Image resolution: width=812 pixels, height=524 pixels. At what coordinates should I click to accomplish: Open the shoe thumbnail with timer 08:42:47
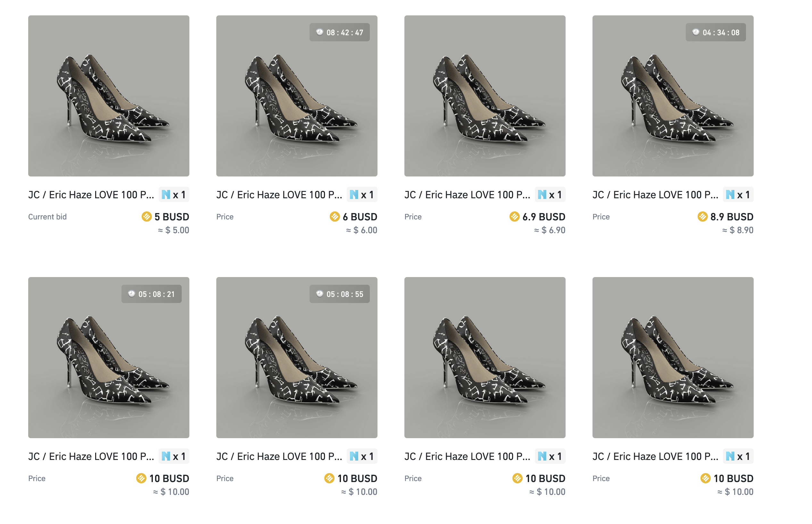(297, 96)
